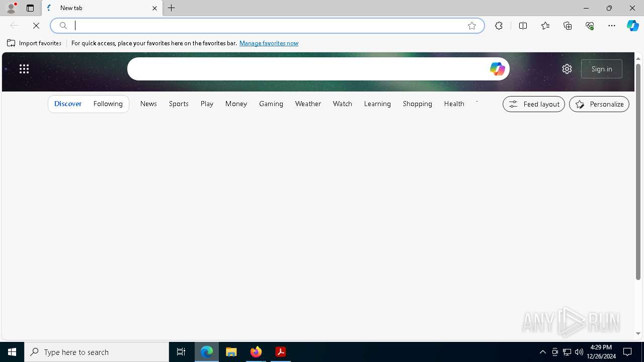Open the Play category
The height and width of the screenshot is (362, 644).
click(x=207, y=104)
